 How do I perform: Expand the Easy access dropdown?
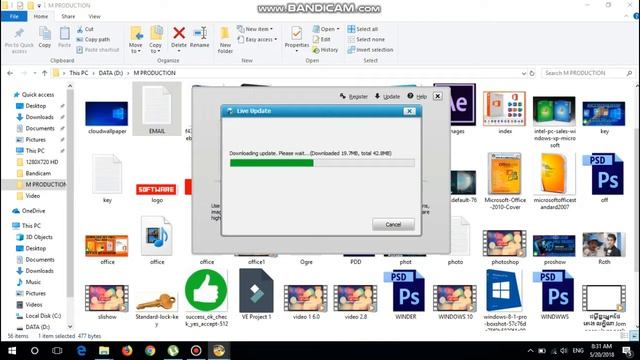[x=257, y=40]
